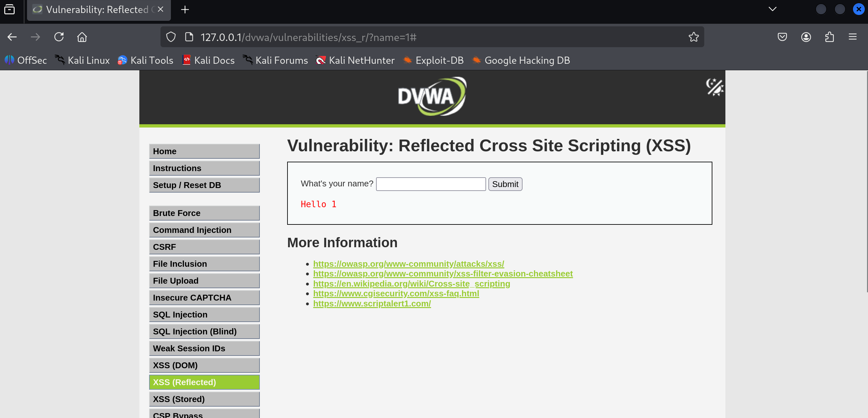
Task: Select XSS (Stored) in sidebar
Action: point(204,399)
